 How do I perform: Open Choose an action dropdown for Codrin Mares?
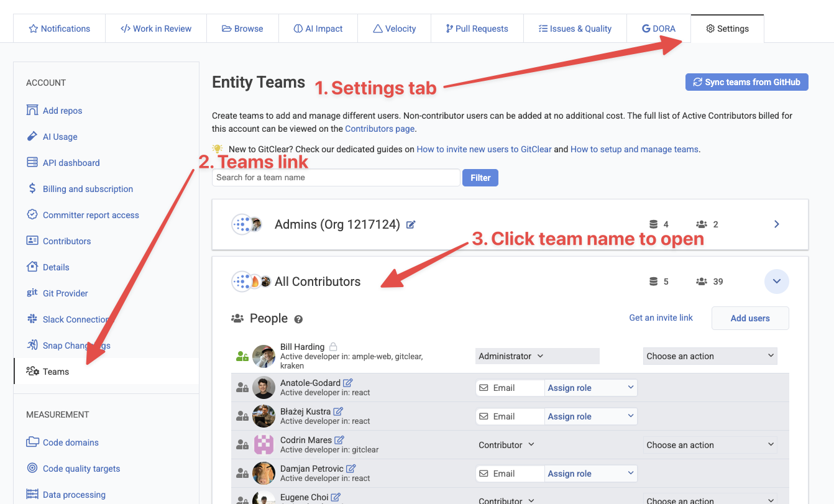(x=710, y=445)
